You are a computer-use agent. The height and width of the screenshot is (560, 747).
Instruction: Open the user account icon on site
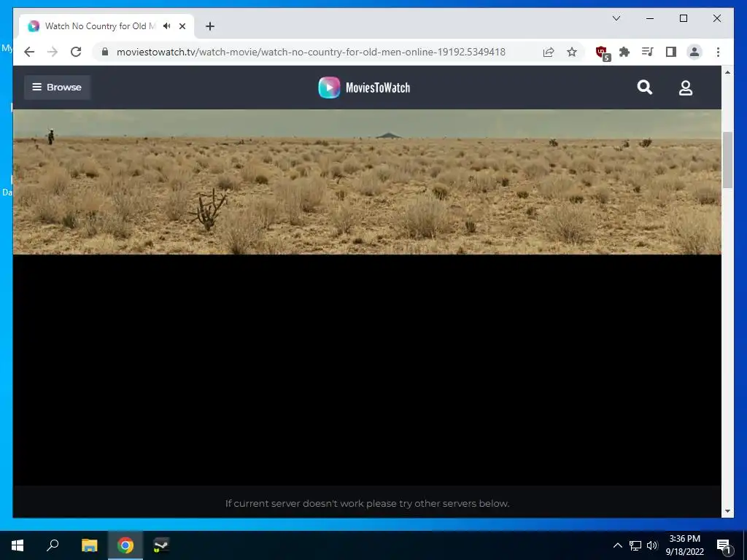click(x=686, y=87)
